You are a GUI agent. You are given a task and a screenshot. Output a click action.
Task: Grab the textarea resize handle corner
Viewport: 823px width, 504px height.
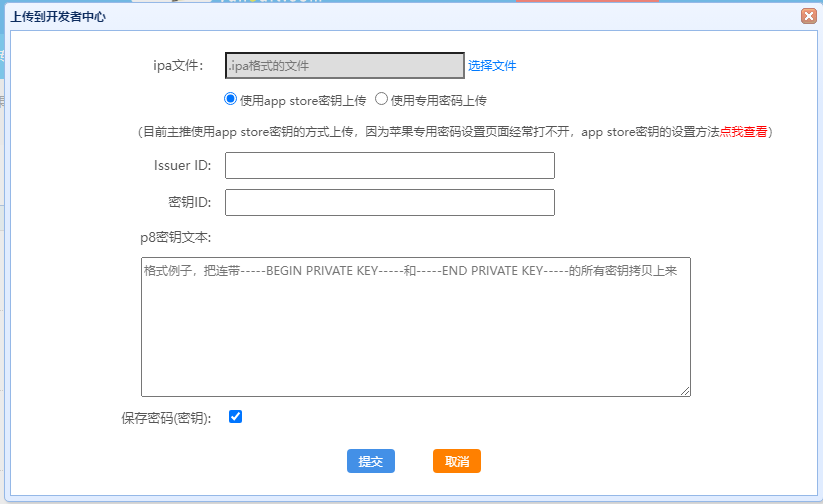[x=685, y=391]
